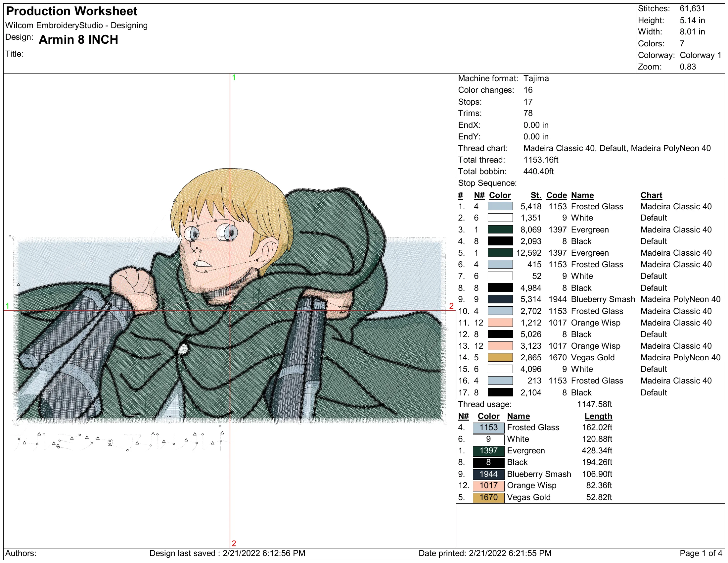Click the height value 5.14 in

[x=692, y=20]
